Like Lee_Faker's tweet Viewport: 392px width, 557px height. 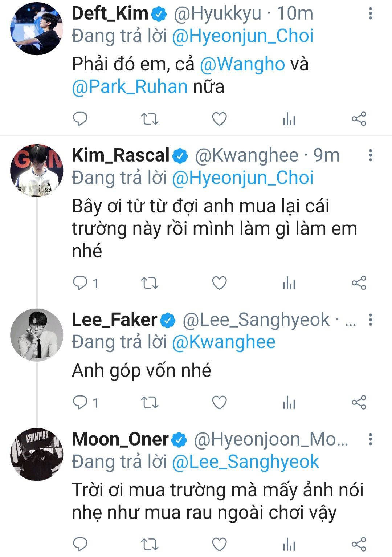[x=219, y=403]
